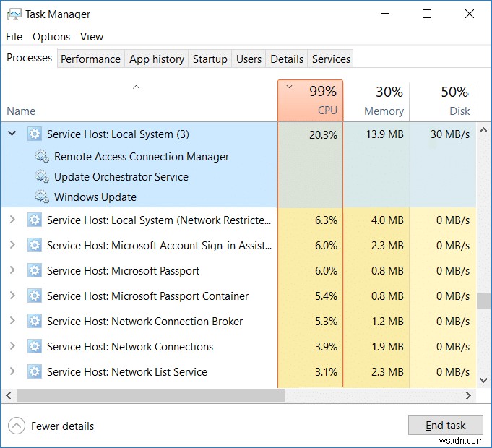Open the View menu
The image size is (492, 448).
[x=91, y=37]
